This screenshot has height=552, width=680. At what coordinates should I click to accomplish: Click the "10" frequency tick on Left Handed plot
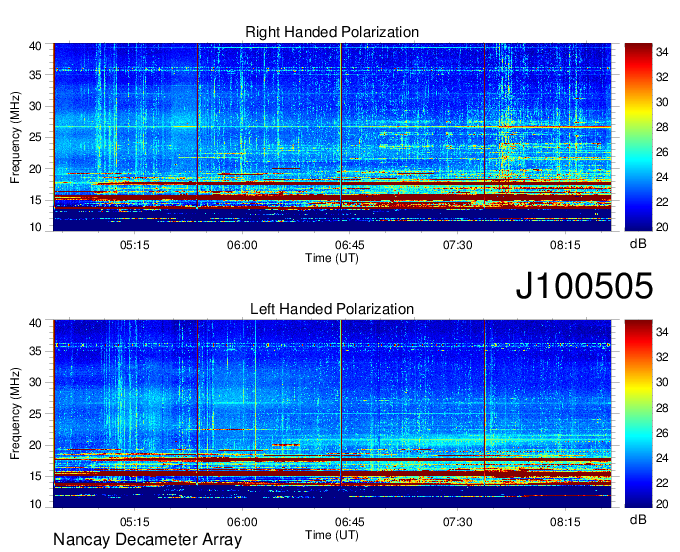coord(35,504)
